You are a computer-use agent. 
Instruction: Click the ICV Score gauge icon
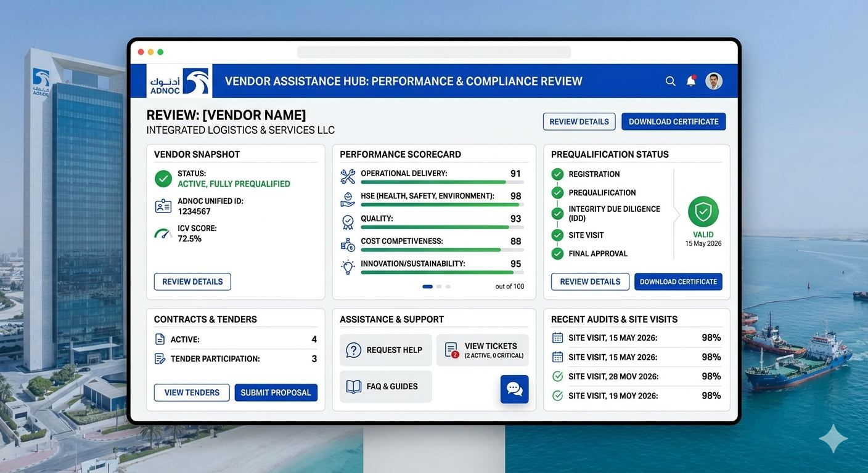click(x=163, y=233)
